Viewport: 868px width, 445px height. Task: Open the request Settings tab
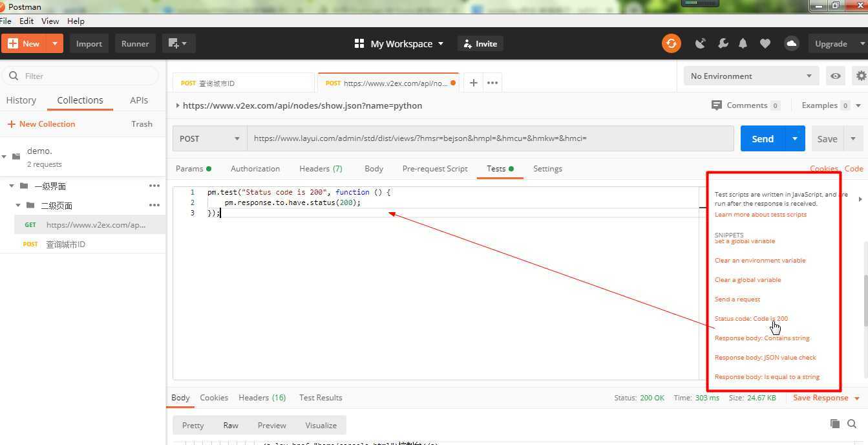[547, 168]
